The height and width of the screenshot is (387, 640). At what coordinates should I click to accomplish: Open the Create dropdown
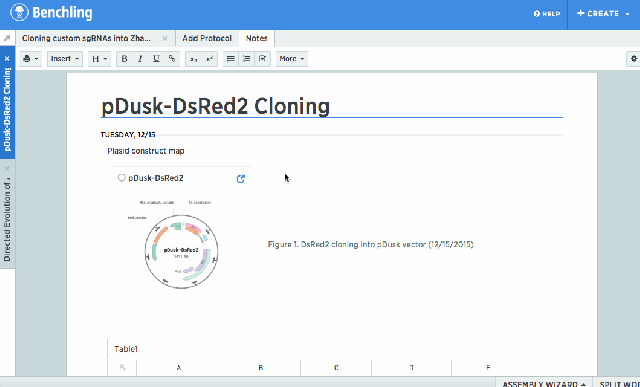(x=603, y=13)
